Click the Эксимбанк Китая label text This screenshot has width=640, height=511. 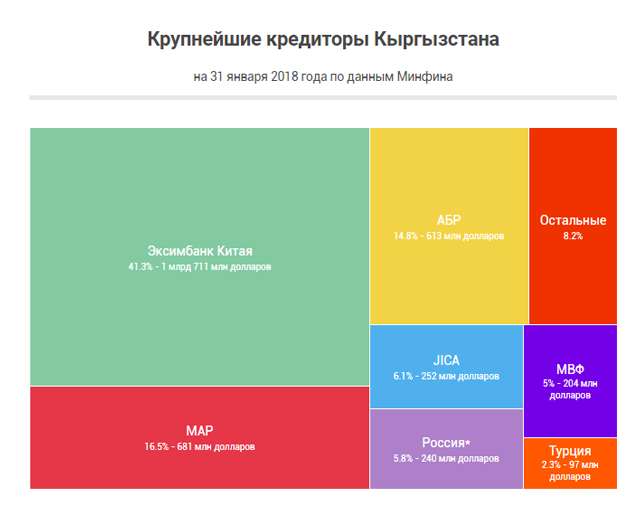click(199, 251)
